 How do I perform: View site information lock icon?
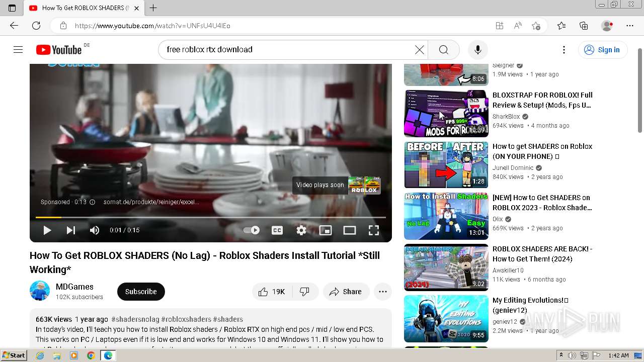pyautogui.click(x=63, y=26)
